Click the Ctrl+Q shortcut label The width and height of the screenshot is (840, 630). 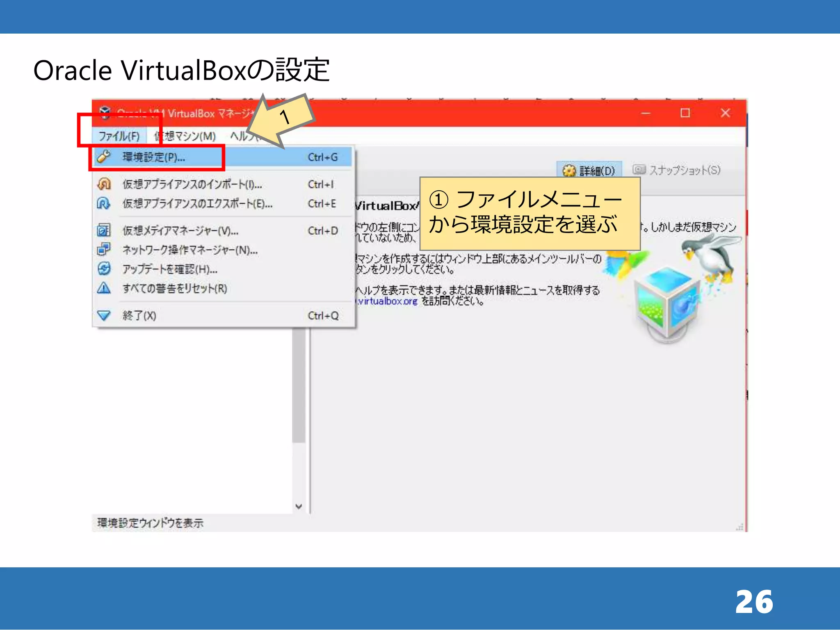324,316
